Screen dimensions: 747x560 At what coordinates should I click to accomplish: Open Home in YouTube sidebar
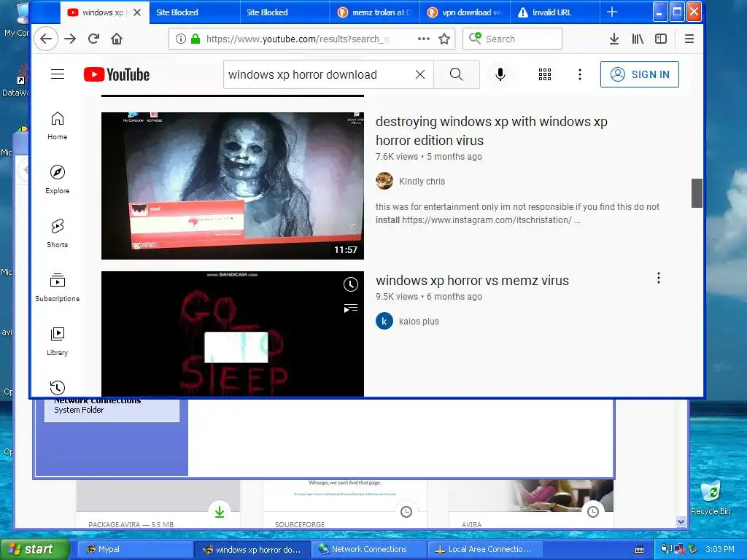coord(57,125)
